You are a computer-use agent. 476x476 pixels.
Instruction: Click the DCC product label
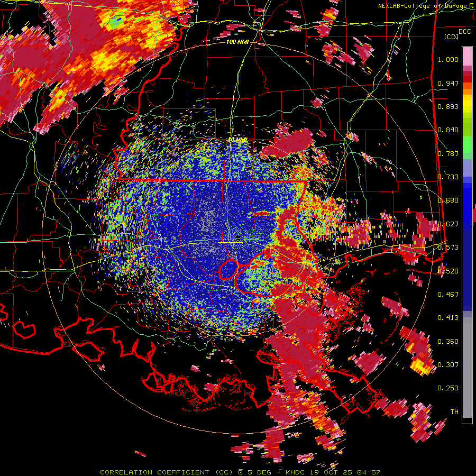point(464,32)
